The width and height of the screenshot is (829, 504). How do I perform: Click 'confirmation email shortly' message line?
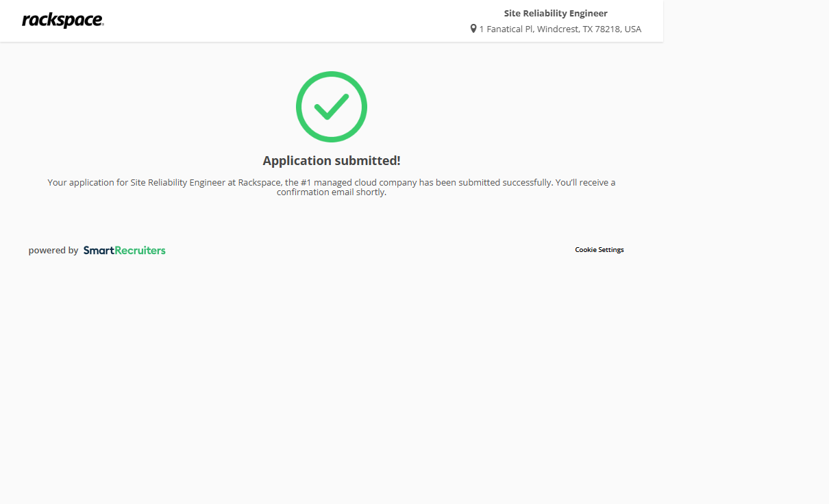332,192
